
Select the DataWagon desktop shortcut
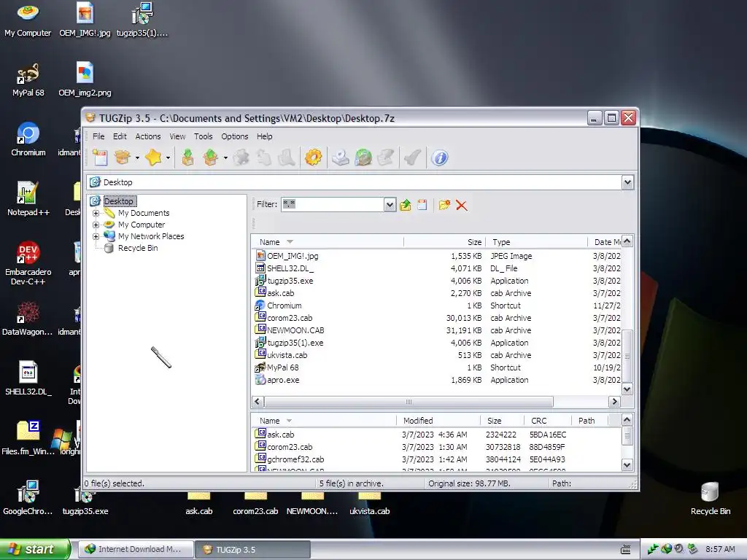pos(28,319)
